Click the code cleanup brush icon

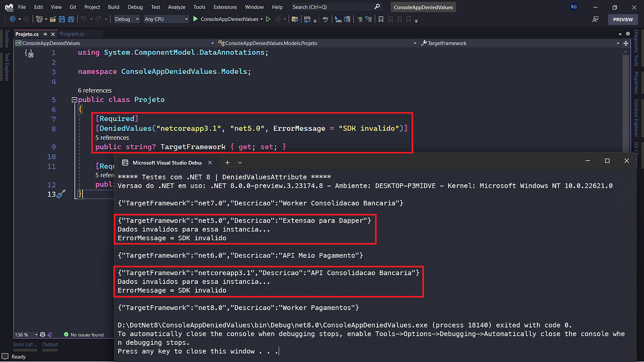pos(50,335)
